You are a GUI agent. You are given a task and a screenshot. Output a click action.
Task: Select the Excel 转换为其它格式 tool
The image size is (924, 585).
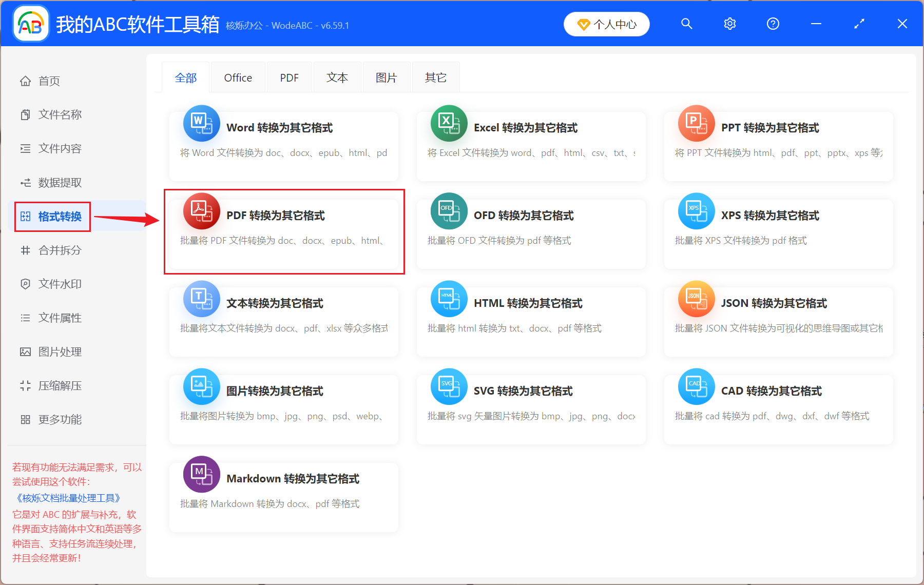[x=531, y=146]
